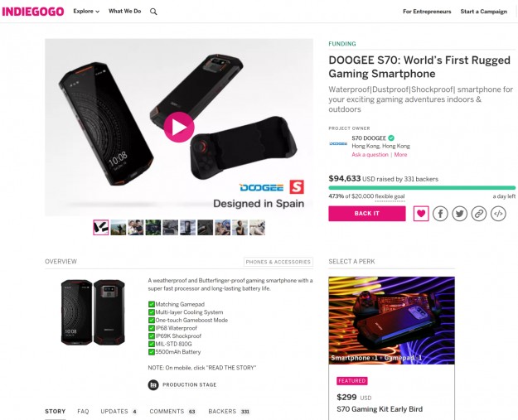Screen dimensions: 518x420
Task: Save campaign with the heart icon
Action: [421, 214]
